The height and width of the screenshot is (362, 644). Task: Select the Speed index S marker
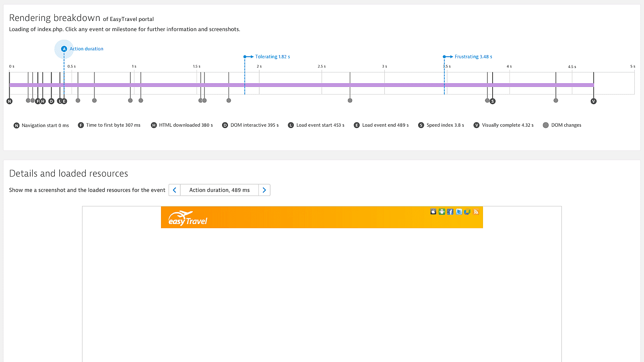click(x=493, y=101)
